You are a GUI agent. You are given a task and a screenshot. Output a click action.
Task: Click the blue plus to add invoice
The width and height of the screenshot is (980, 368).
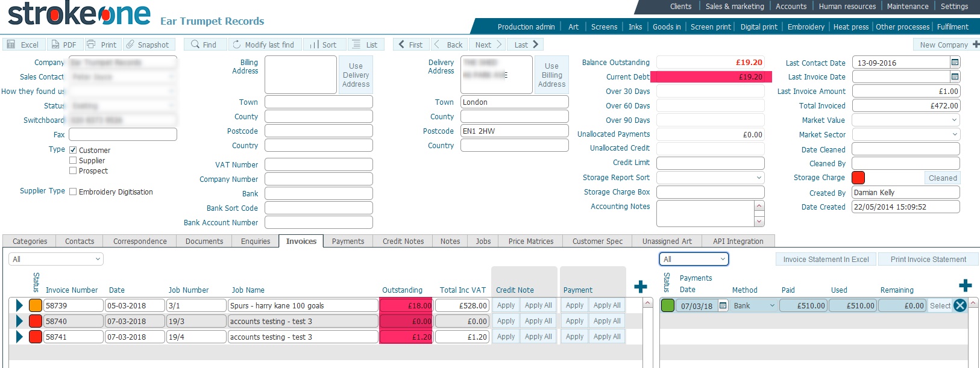[x=641, y=287]
